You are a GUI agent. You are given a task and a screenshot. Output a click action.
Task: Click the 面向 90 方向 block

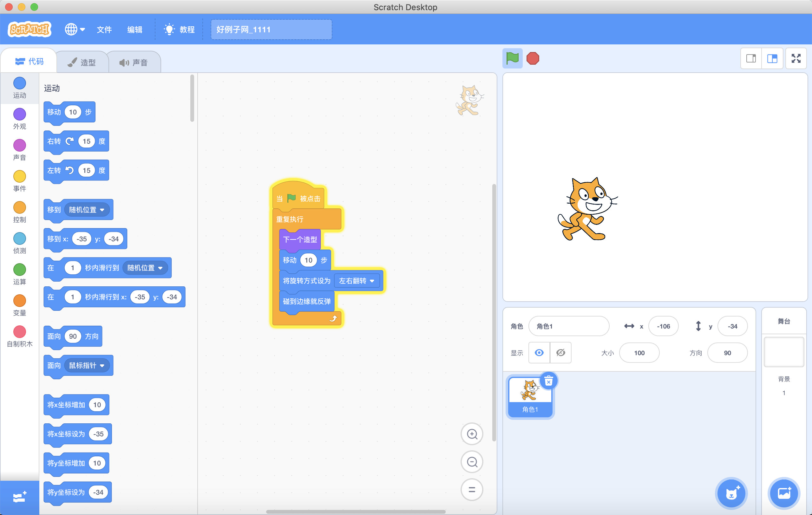point(73,336)
